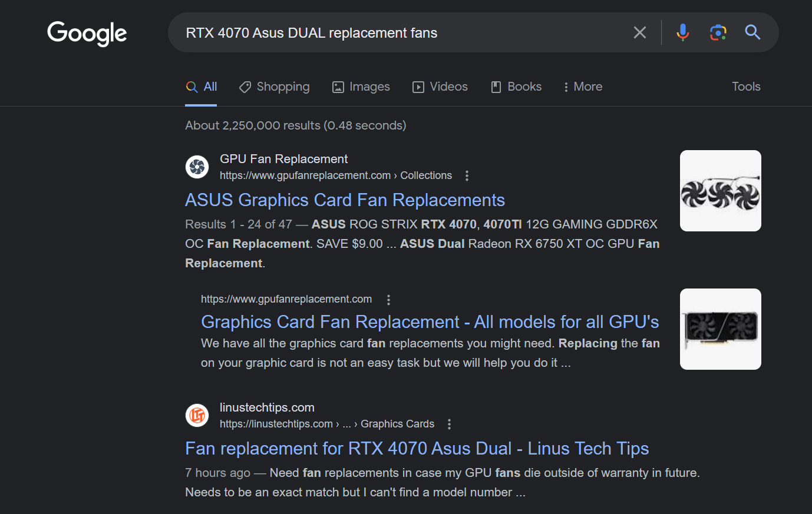
Task: Open ASUS Graphics Card Fan Replacements link
Action: 345,200
